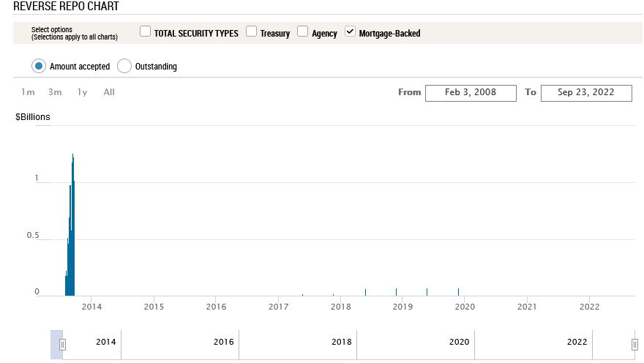Click the 2021 x-axis label
Viewport: 644px width, 363px height.
click(527, 307)
